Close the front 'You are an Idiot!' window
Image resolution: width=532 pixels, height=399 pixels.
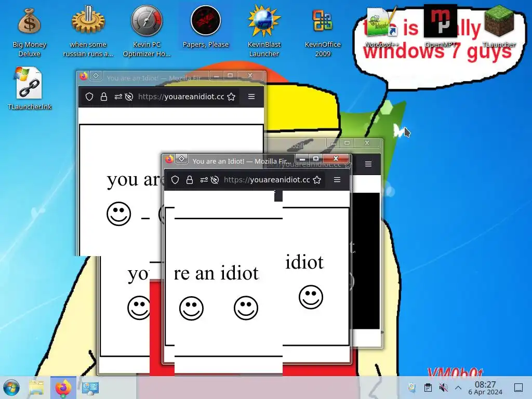[336, 158]
